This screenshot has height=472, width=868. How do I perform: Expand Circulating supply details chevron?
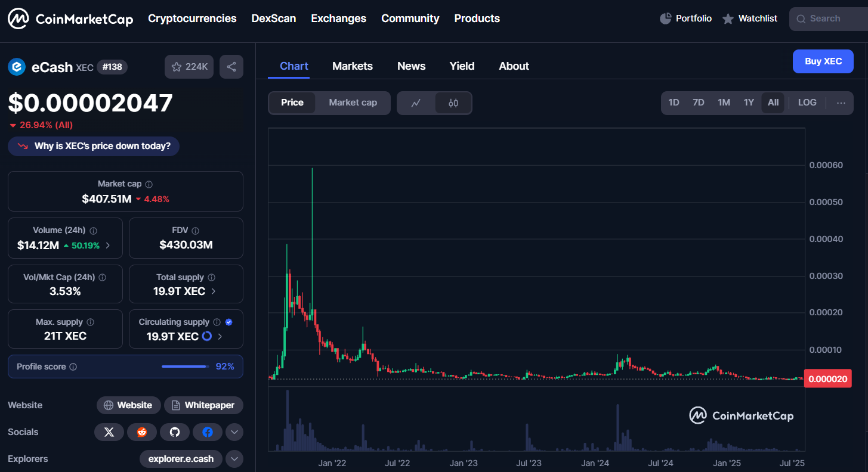[220, 337]
